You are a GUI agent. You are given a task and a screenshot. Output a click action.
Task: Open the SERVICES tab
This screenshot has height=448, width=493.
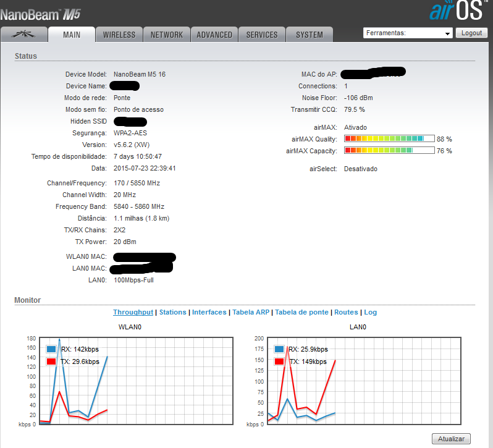pyautogui.click(x=262, y=35)
